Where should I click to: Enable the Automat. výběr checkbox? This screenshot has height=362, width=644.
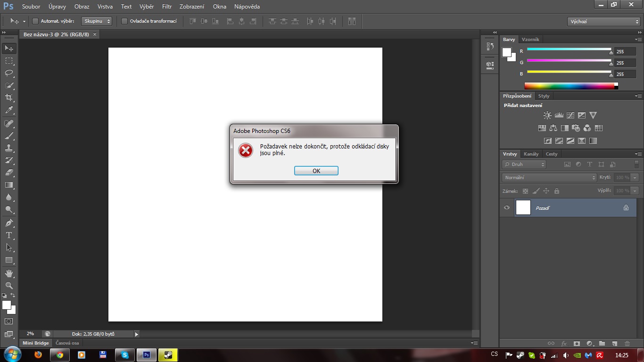coord(35,21)
